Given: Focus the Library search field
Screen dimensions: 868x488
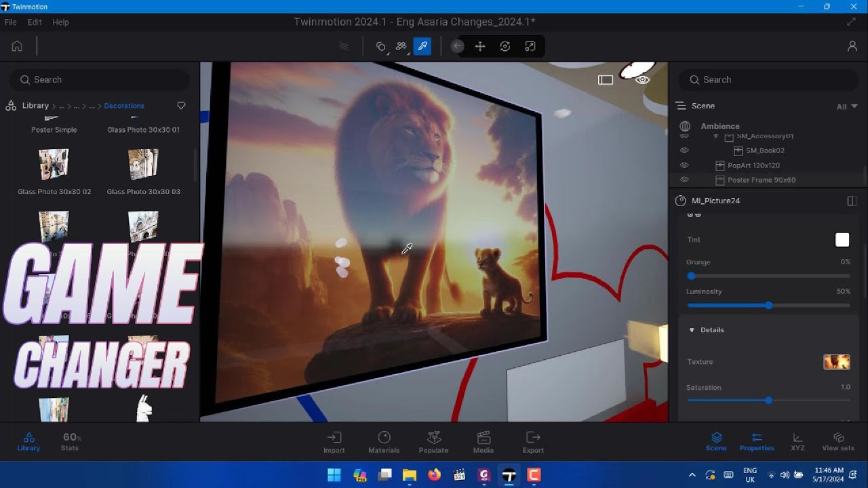Looking at the screenshot, I should tap(100, 80).
